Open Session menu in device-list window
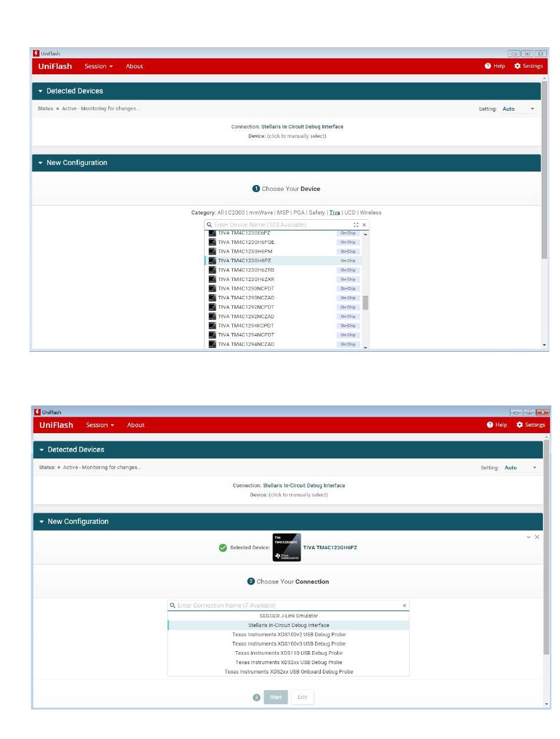 (x=99, y=66)
